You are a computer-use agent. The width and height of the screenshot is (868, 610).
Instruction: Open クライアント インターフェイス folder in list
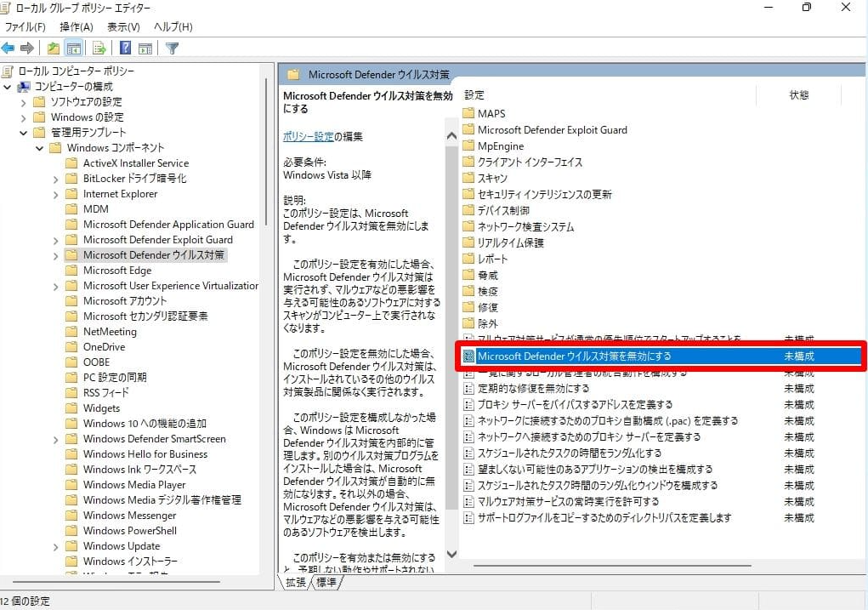530,162
